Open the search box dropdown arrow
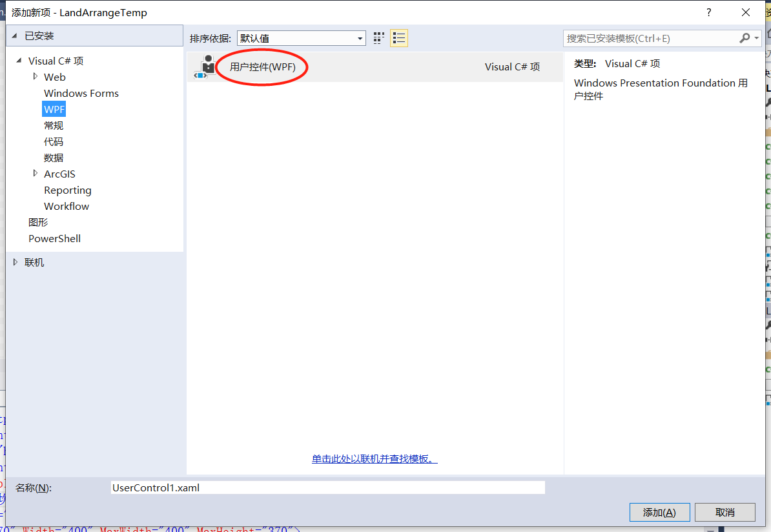Viewport: 771px width, 532px height. click(756, 38)
